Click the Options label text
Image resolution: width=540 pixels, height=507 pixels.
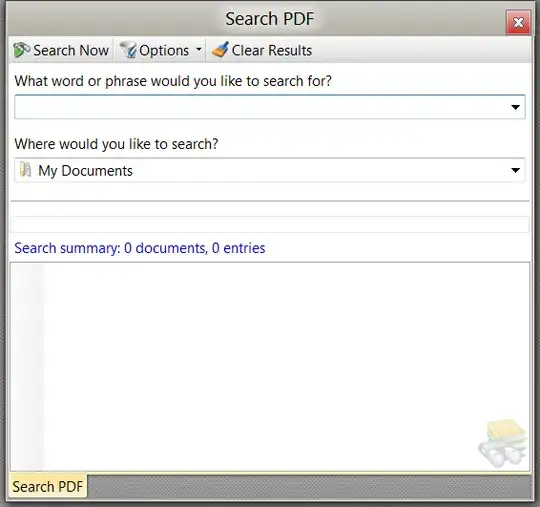click(x=164, y=51)
